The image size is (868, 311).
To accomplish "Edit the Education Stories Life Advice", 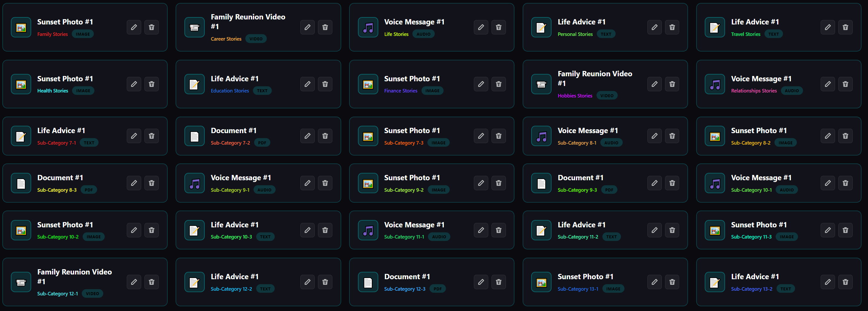I will point(307,84).
